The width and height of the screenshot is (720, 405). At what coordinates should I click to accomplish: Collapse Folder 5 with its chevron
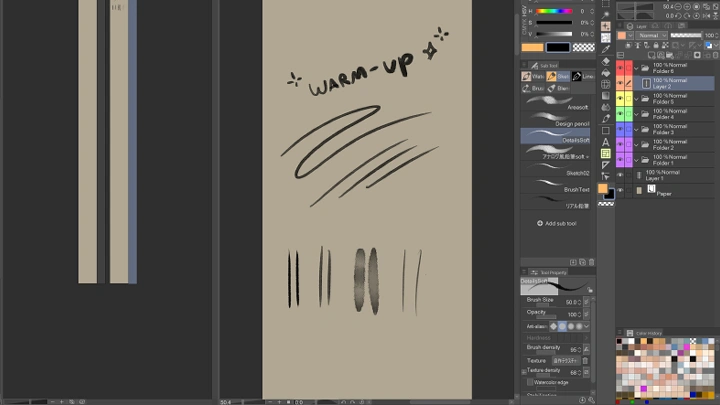636,99
